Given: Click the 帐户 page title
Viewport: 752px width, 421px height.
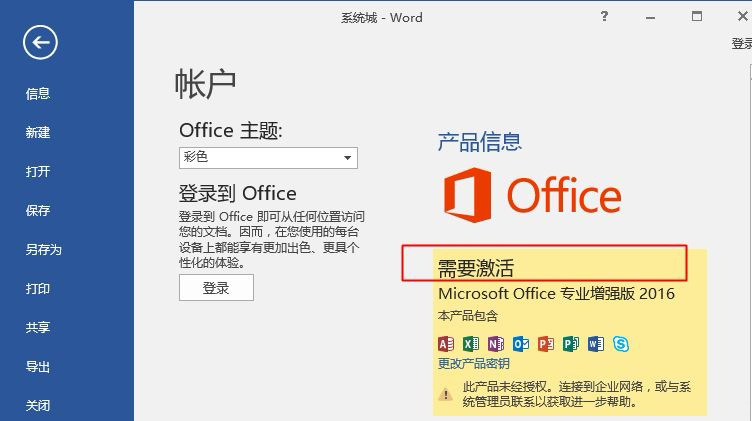Looking at the screenshot, I should coord(205,84).
